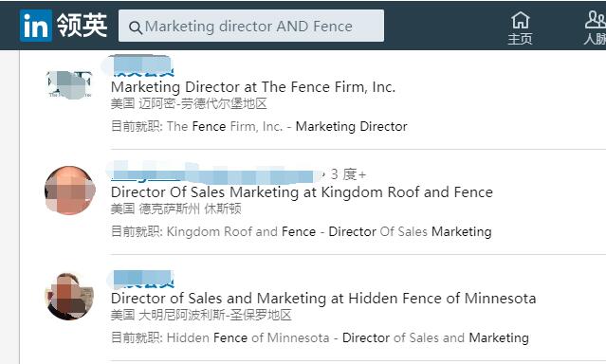Screen dimensions: 606x364
Task: Click the blurred name of the third result
Action: (x=142, y=279)
